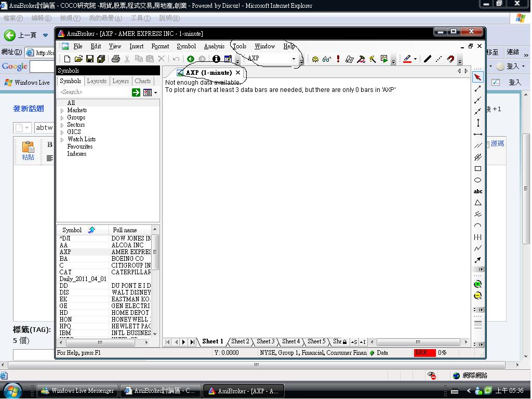Zoom in with green plus magnifier

click(478, 284)
